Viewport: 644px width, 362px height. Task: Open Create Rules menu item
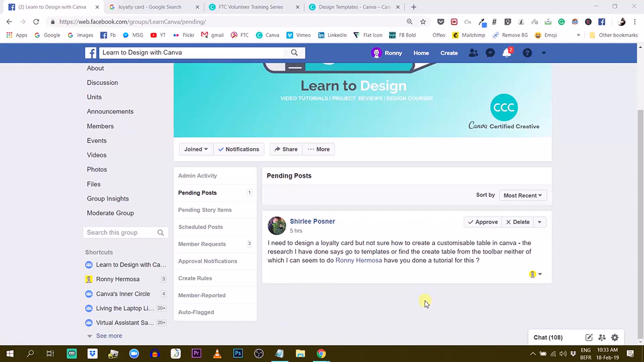[215, 278]
